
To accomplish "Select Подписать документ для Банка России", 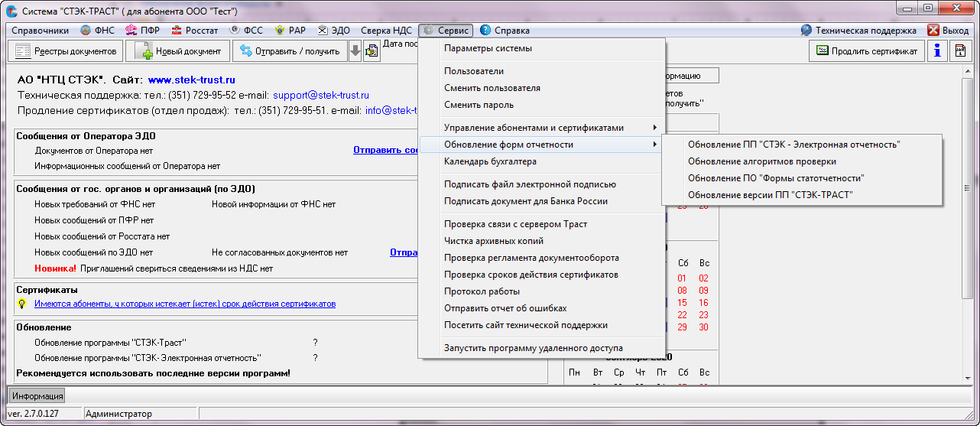I will tap(543, 201).
